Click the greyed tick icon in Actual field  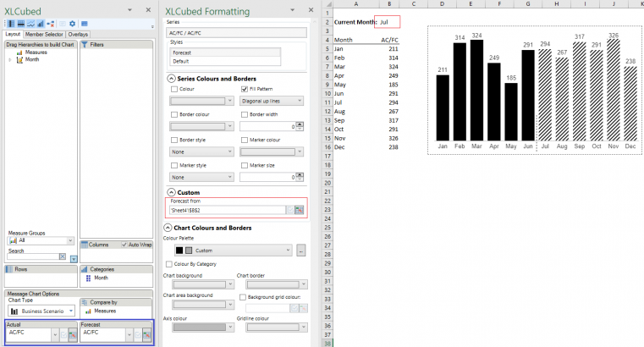click(63, 335)
